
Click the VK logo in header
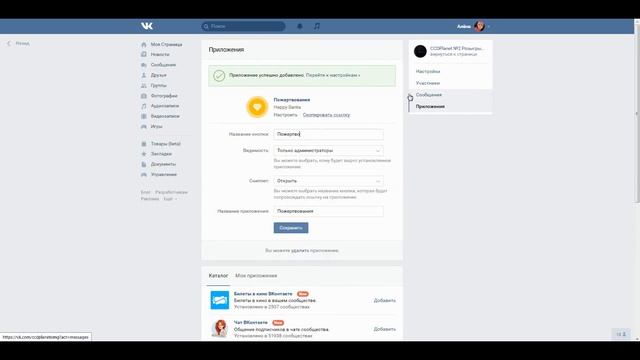[x=147, y=26]
